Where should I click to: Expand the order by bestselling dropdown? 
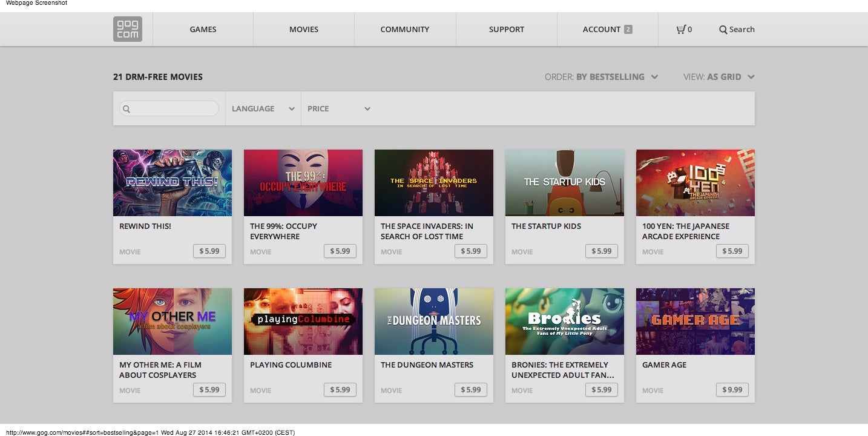(601, 77)
